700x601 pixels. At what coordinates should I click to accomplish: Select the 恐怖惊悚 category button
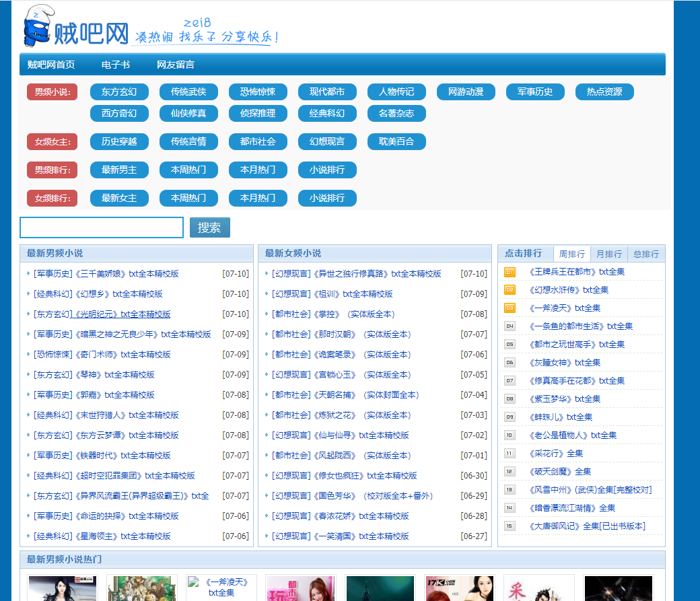pyautogui.click(x=258, y=92)
